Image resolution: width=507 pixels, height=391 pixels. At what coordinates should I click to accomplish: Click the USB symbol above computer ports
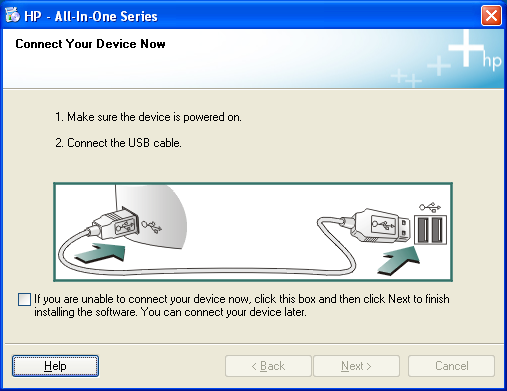pos(430,207)
